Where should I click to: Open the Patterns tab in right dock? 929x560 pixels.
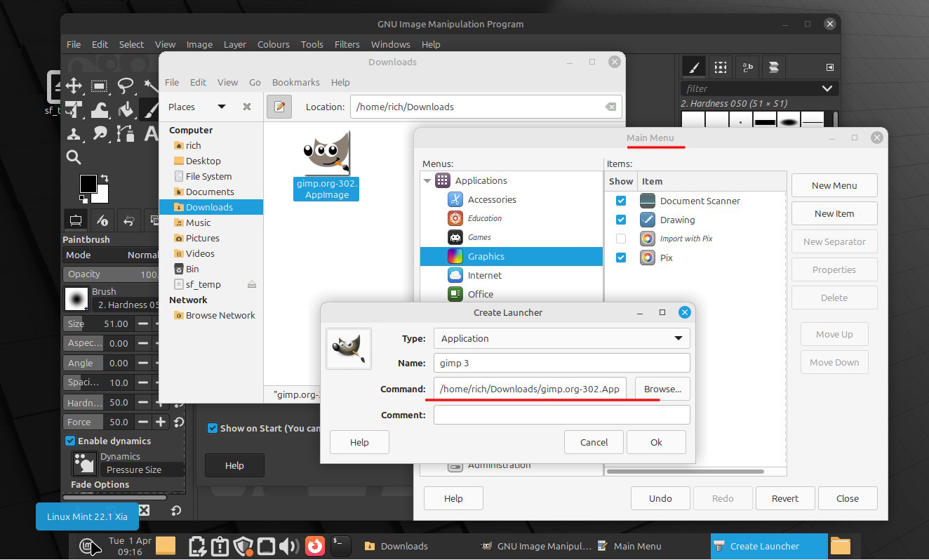[720, 67]
